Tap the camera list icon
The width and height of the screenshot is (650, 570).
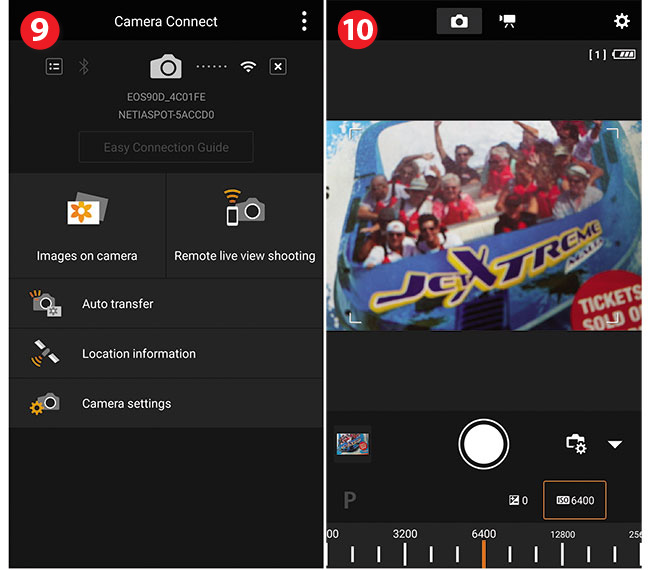click(54, 66)
